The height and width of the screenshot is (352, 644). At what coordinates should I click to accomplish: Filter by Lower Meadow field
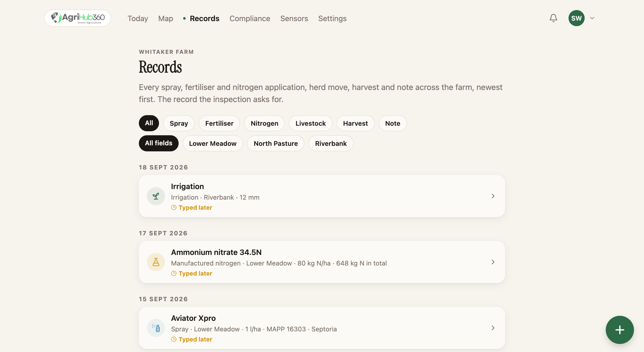point(213,143)
